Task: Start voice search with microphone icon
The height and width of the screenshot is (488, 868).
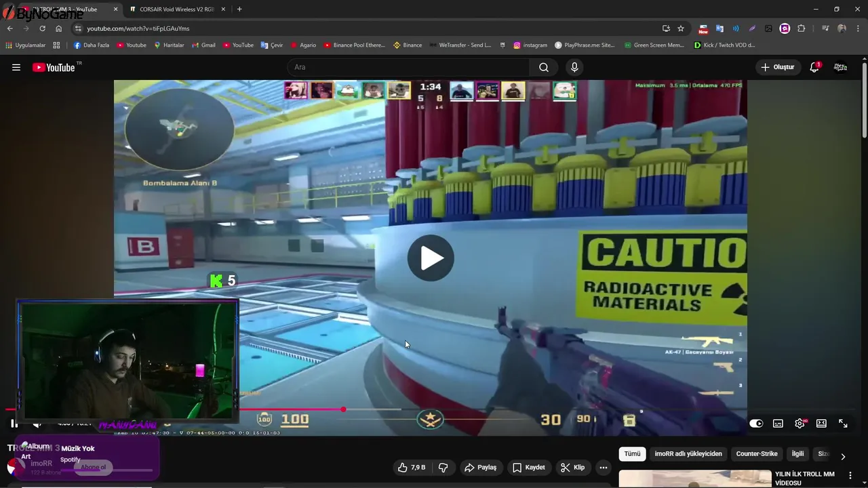Action: point(574,67)
